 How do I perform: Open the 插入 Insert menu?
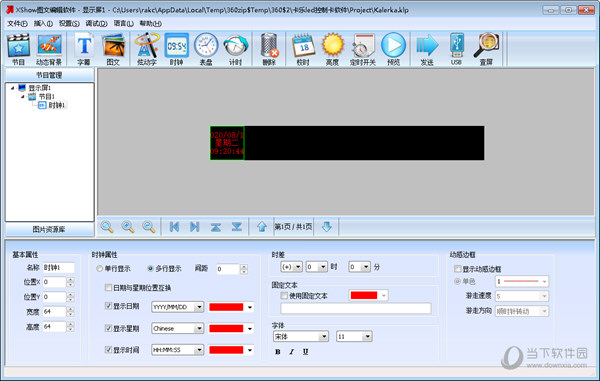pyautogui.click(x=43, y=24)
